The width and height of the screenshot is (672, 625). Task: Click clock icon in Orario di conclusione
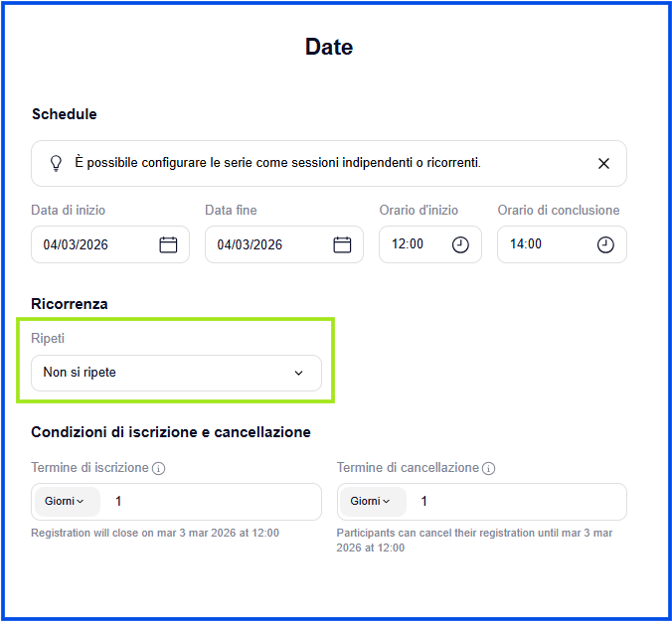pyautogui.click(x=605, y=244)
